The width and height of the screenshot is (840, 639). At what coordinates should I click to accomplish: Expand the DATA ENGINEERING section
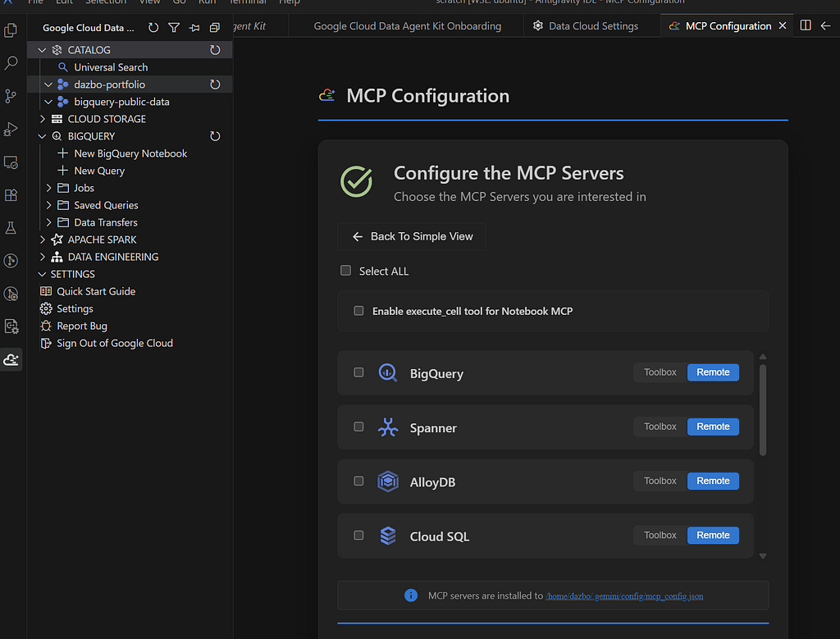(x=43, y=257)
